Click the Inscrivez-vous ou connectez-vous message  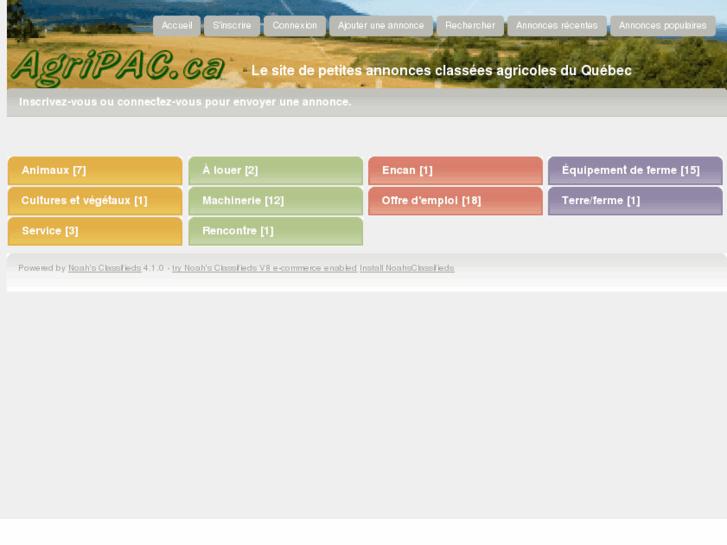185,102
